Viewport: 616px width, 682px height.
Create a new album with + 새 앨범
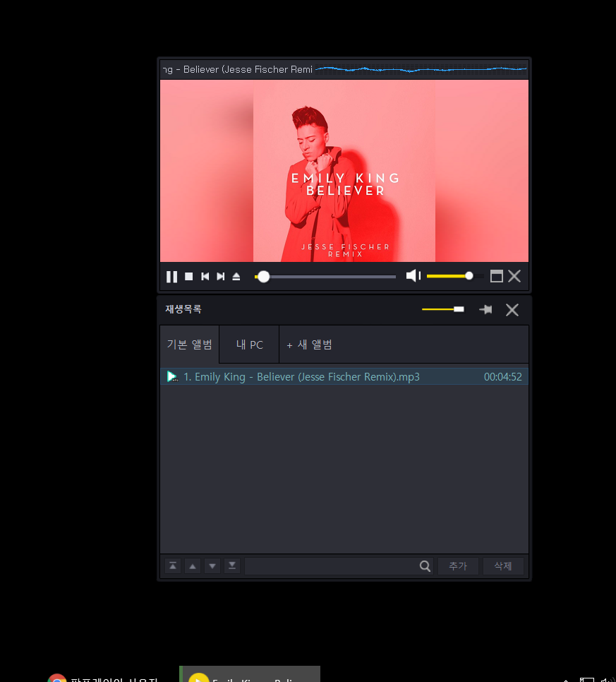click(310, 345)
